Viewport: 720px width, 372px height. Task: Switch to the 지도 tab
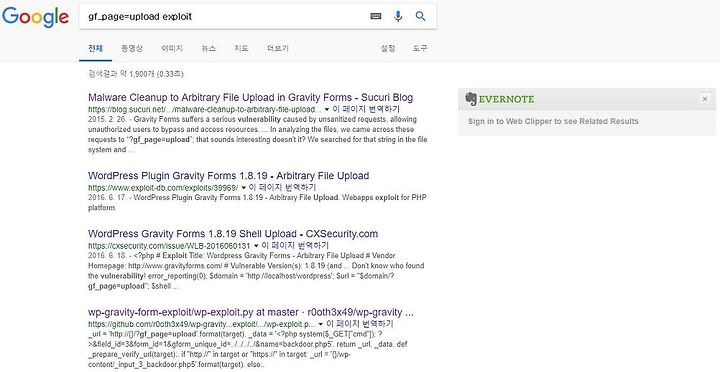(241, 48)
